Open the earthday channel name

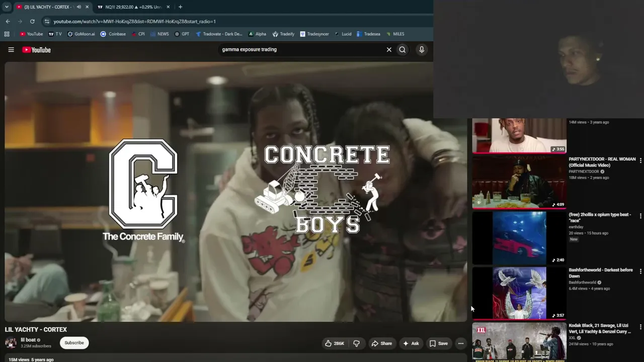(576, 227)
